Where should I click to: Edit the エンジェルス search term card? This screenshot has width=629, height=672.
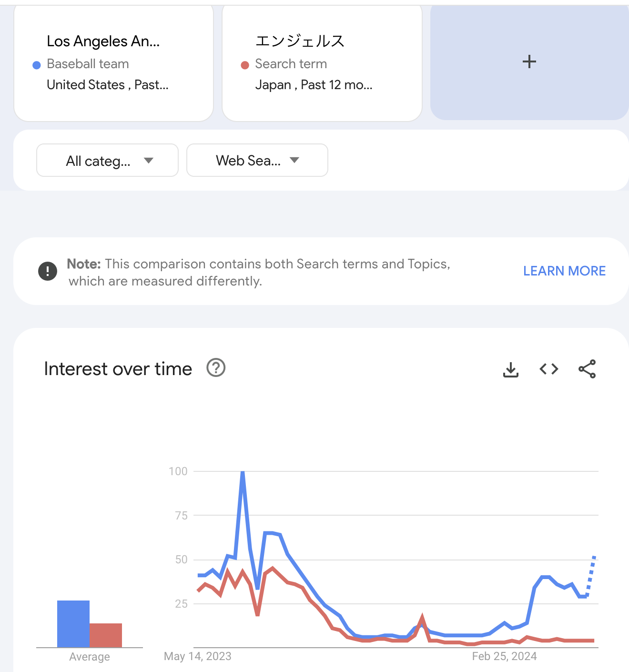point(322,63)
